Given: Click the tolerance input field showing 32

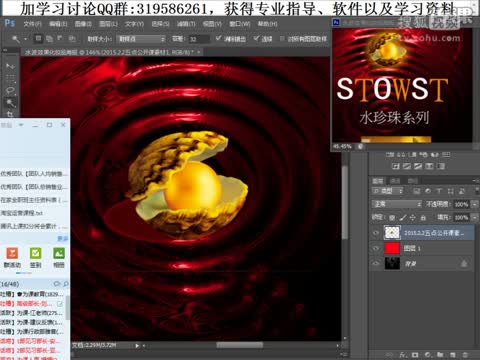Looking at the screenshot, I should (x=199, y=39).
